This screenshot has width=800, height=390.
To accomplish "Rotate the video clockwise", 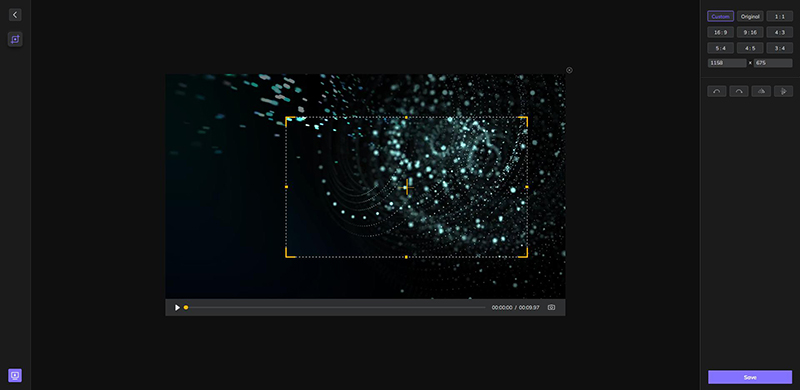I will (739, 91).
